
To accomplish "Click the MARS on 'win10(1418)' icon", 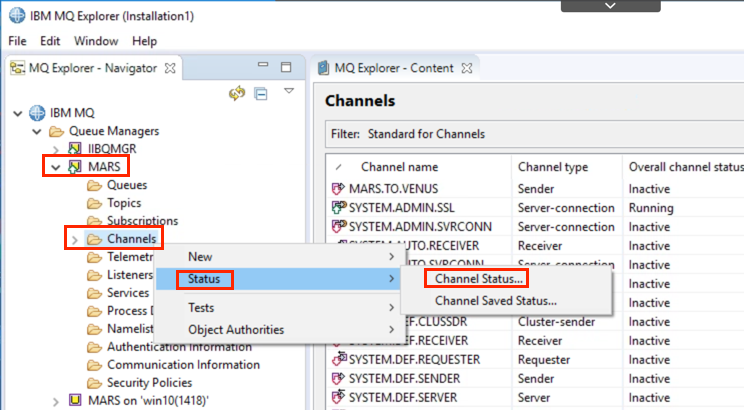I will tap(75, 400).
